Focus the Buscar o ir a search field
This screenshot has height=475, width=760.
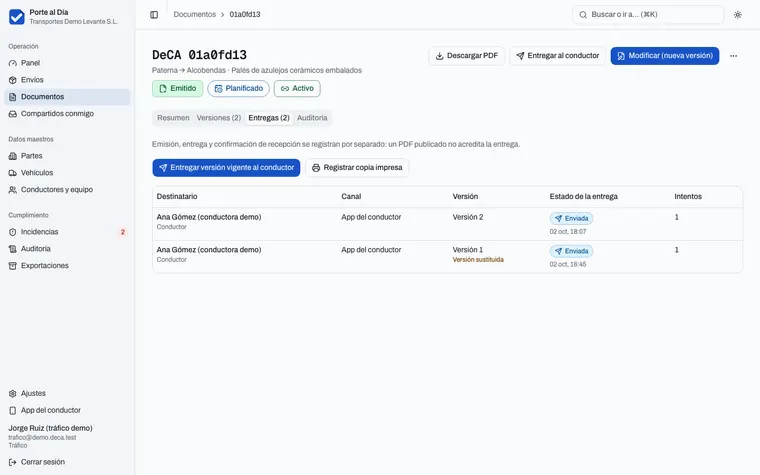click(648, 15)
